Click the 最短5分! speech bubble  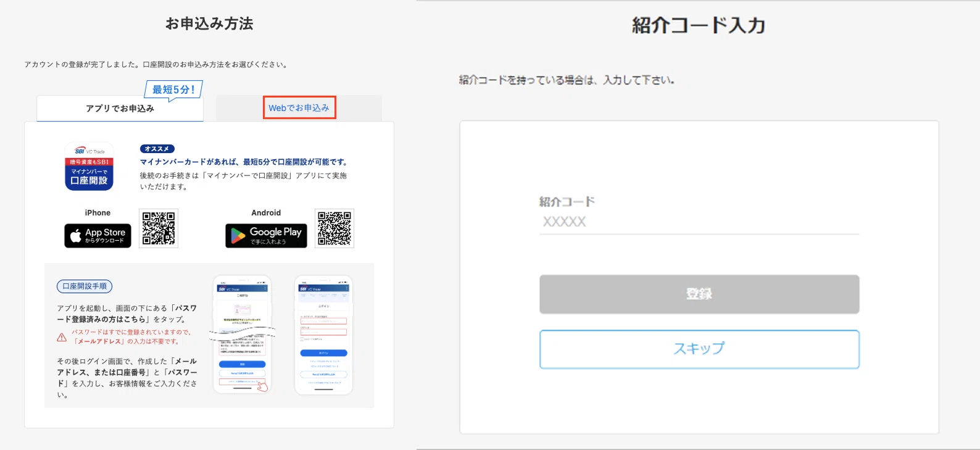click(x=173, y=90)
